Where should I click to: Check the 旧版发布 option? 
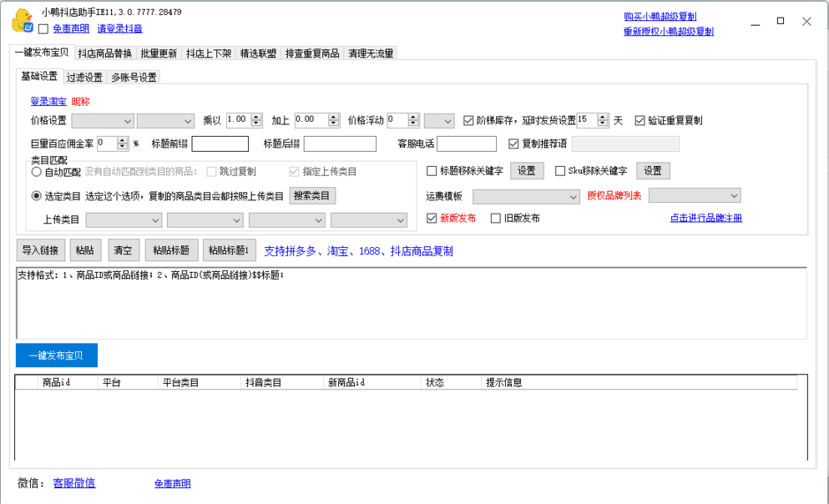pos(496,219)
